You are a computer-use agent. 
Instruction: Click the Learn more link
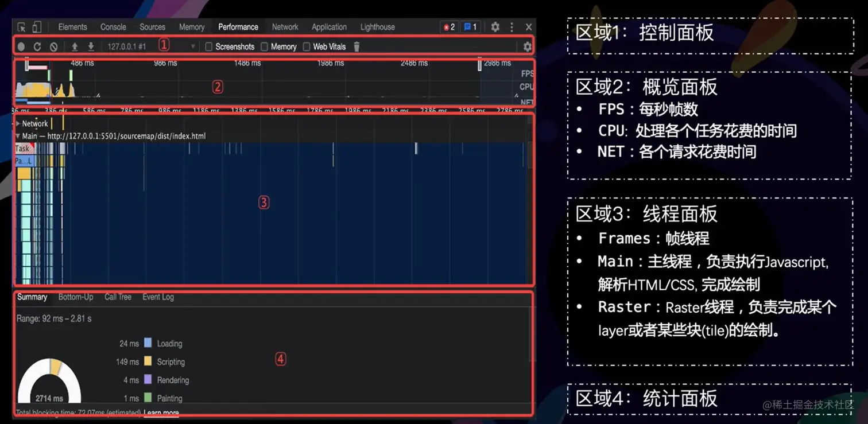pyautogui.click(x=161, y=413)
